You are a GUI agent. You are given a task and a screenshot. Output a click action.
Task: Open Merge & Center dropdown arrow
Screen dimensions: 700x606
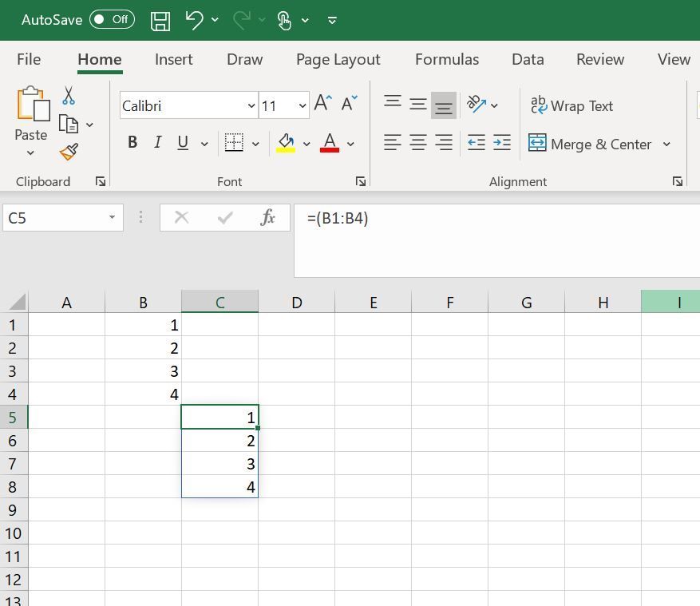click(666, 144)
